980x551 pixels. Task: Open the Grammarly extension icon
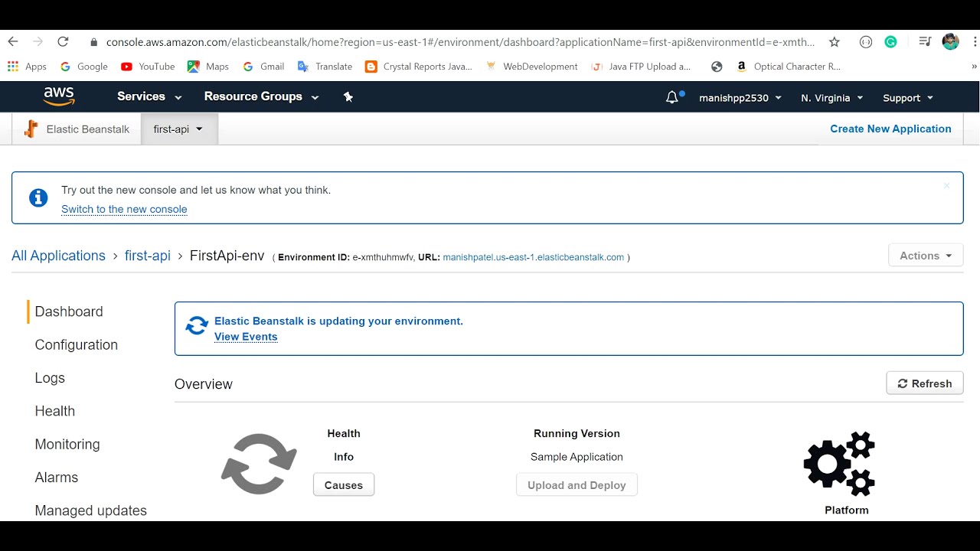[890, 42]
